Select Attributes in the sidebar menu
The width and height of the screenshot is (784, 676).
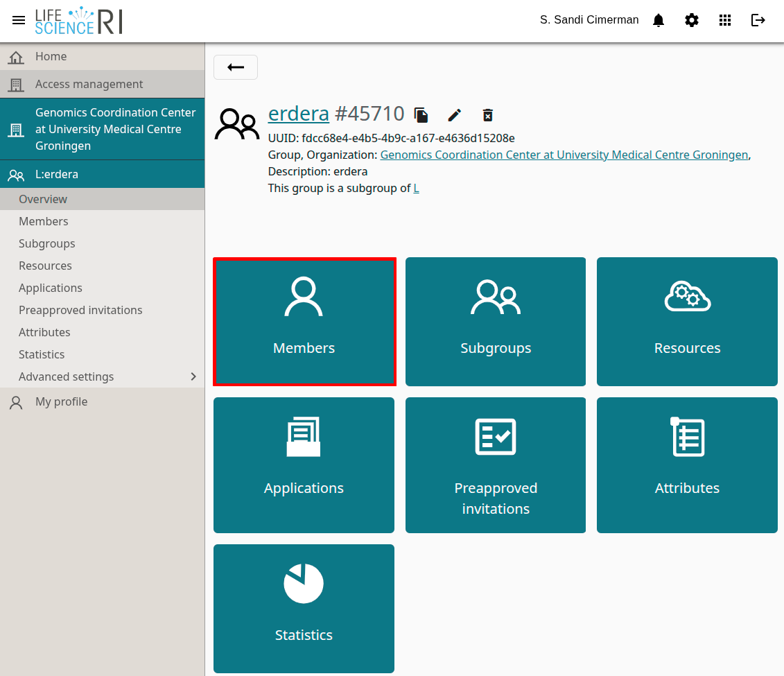coord(44,332)
